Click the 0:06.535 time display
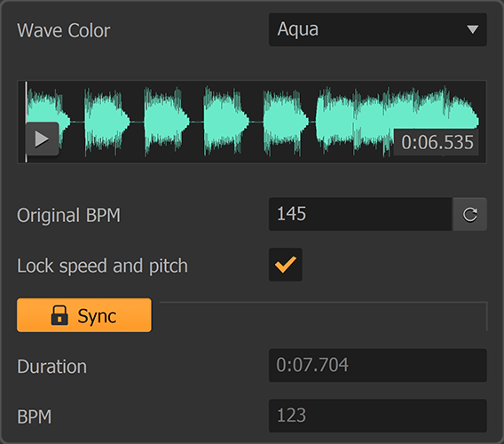 point(437,142)
